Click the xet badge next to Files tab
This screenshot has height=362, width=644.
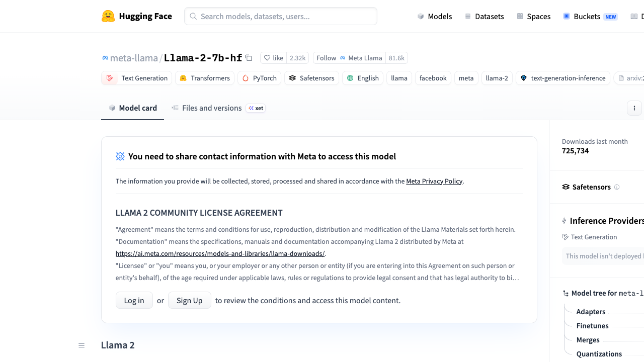coord(256,108)
